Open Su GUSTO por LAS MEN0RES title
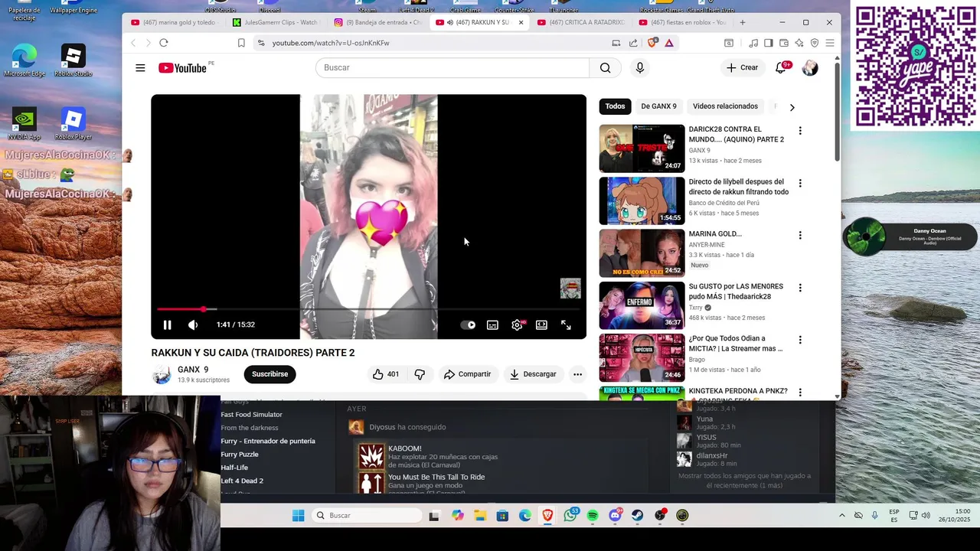 coord(736,292)
